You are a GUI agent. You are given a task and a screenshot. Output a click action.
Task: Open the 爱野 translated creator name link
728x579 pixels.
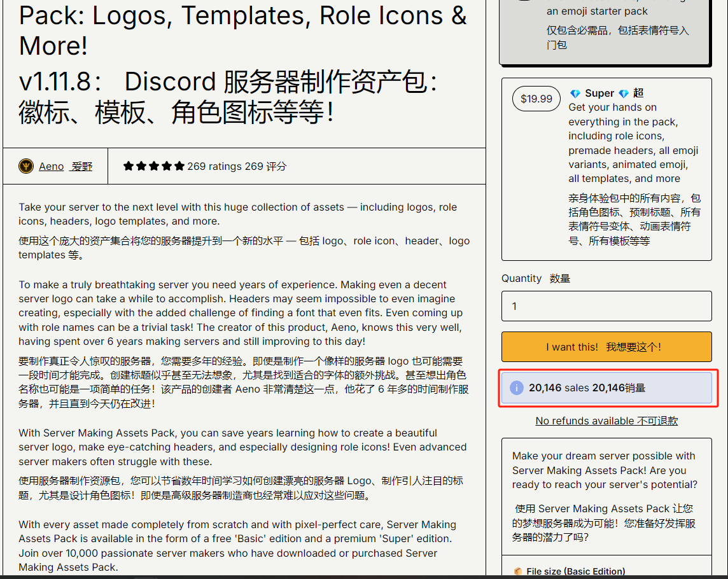[81, 166]
